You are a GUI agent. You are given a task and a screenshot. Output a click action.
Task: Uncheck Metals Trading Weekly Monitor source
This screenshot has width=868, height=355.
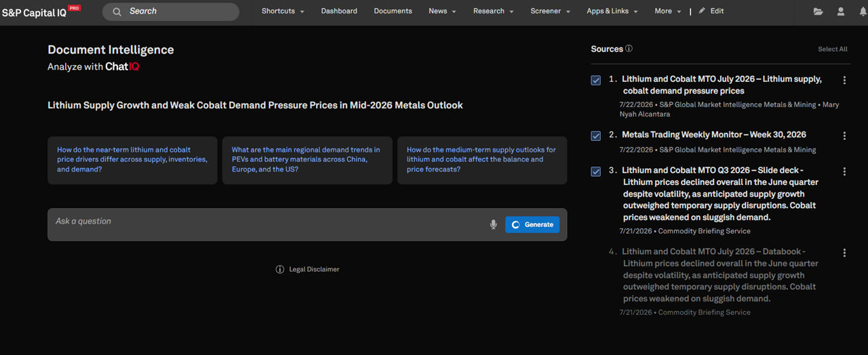(596, 135)
